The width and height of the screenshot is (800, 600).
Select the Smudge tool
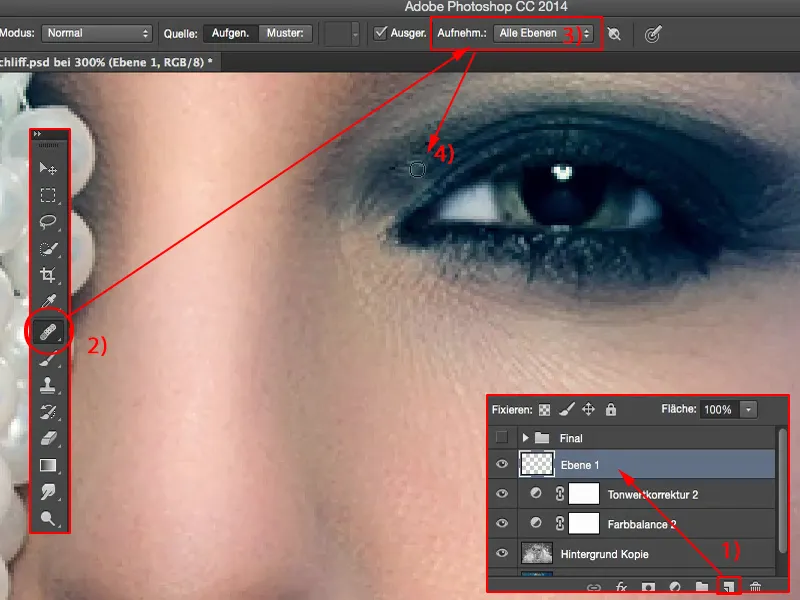pyautogui.click(x=48, y=492)
